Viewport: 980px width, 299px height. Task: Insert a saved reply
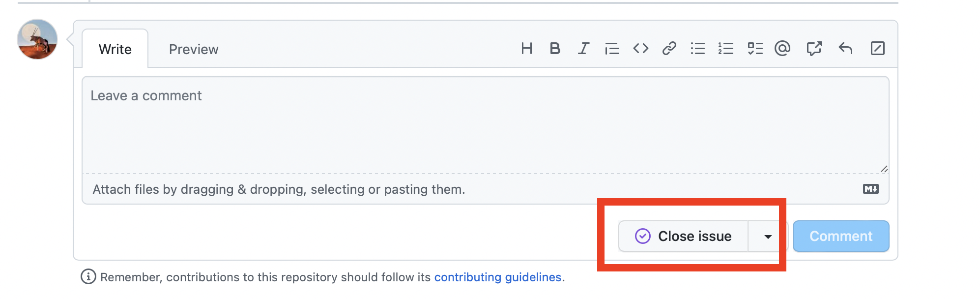point(845,48)
